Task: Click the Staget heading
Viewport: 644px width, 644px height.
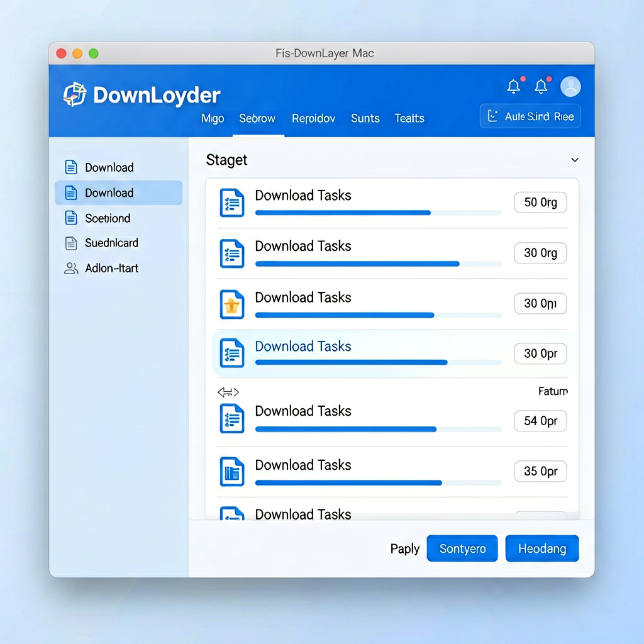Action: click(226, 160)
